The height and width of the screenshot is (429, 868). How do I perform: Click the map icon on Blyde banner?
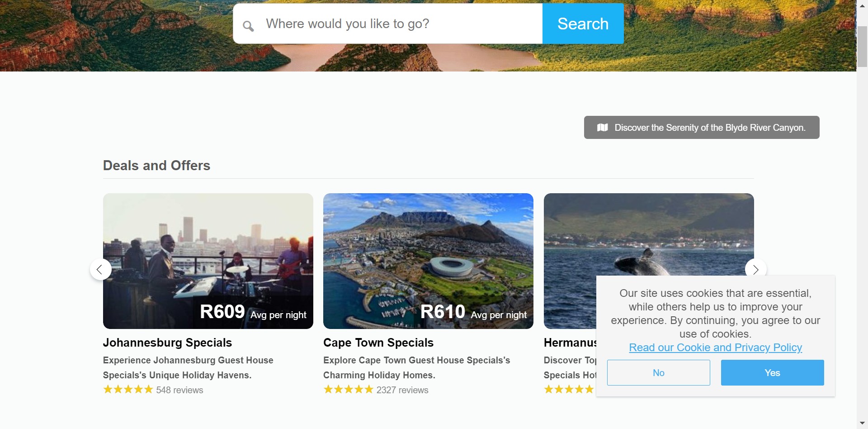pos(602,128)
